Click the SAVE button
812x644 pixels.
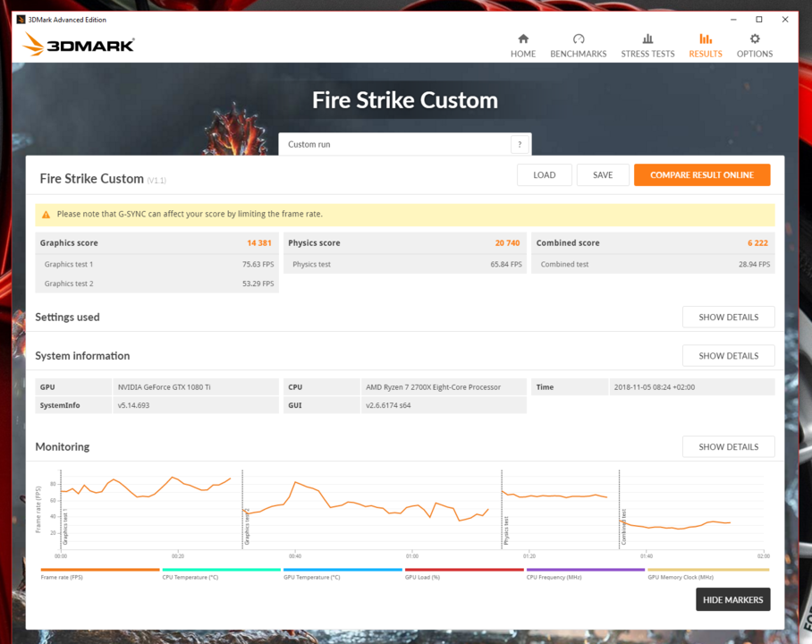click(x=603, y=175)
